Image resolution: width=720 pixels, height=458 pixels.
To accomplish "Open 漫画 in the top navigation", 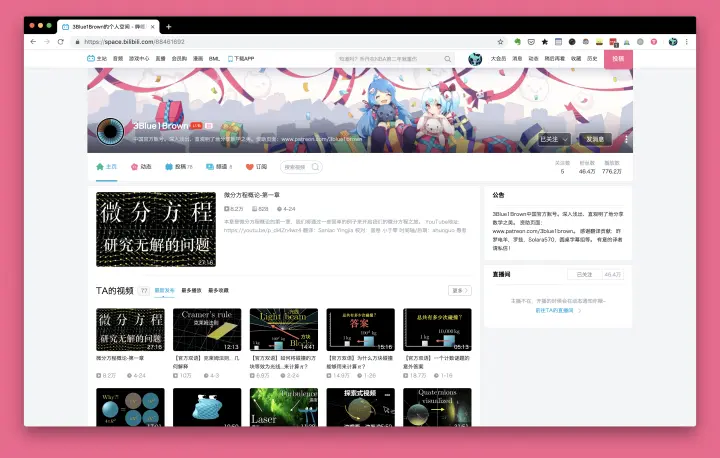I will [x=198, y=59].
